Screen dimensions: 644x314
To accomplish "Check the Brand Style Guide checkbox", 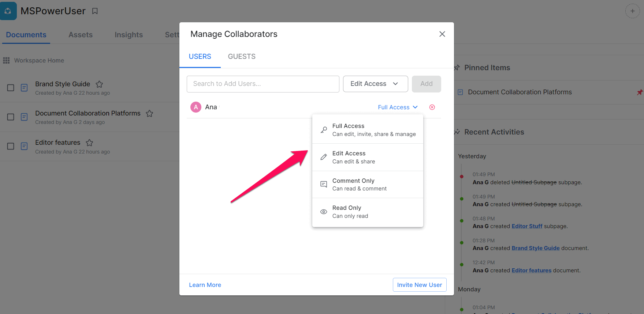I will (11, 88).
